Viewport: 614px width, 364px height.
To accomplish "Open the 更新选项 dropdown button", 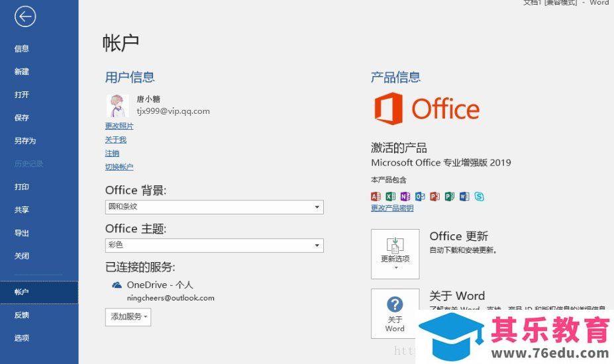I will pyautogui.click(x=395, y=254).
